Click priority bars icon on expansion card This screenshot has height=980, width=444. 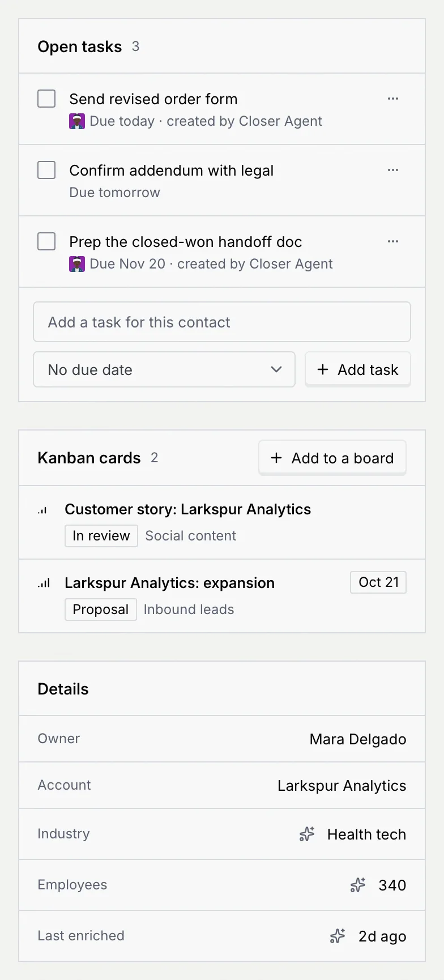[x=44, y=583]
